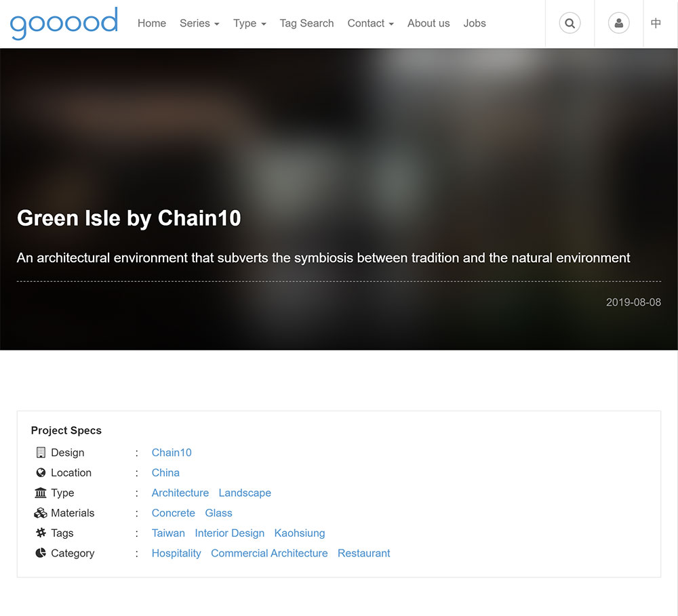Click the title Green Isle by Chain10

coord(129,218)
